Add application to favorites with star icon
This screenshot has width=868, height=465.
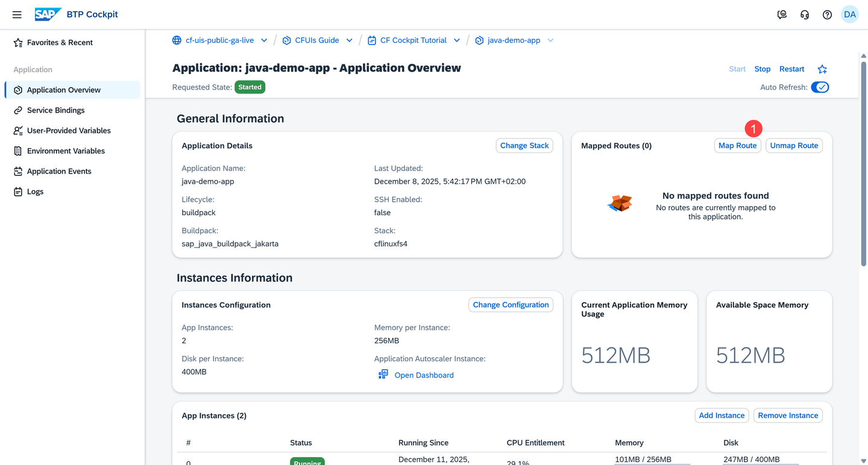point(822,69)
